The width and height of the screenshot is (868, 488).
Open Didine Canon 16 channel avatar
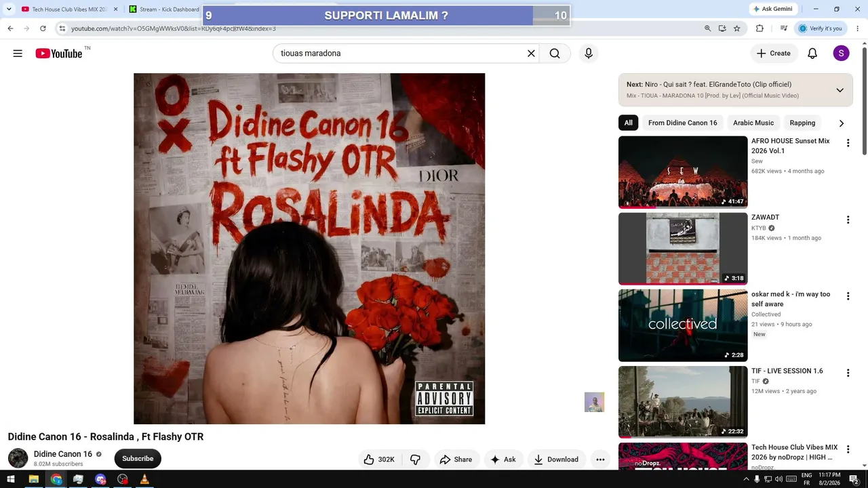pos(18,459)
